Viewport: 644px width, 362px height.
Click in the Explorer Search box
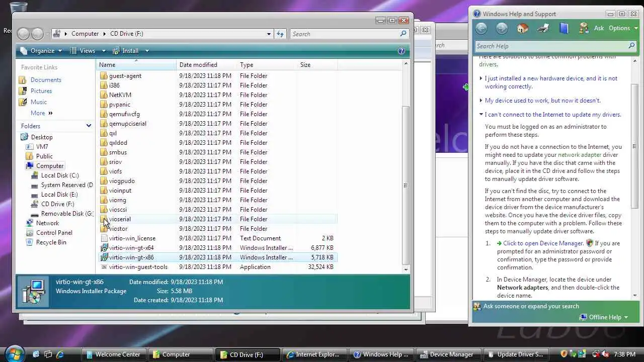coord(345,34)
